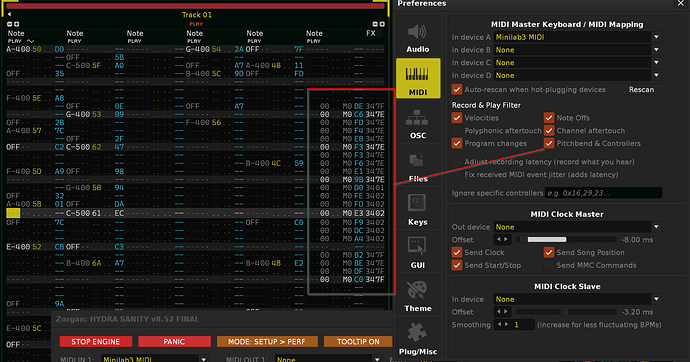Open the Files preferences section
The width and height of the screenshot is (690, 362).
pos(418,165)
